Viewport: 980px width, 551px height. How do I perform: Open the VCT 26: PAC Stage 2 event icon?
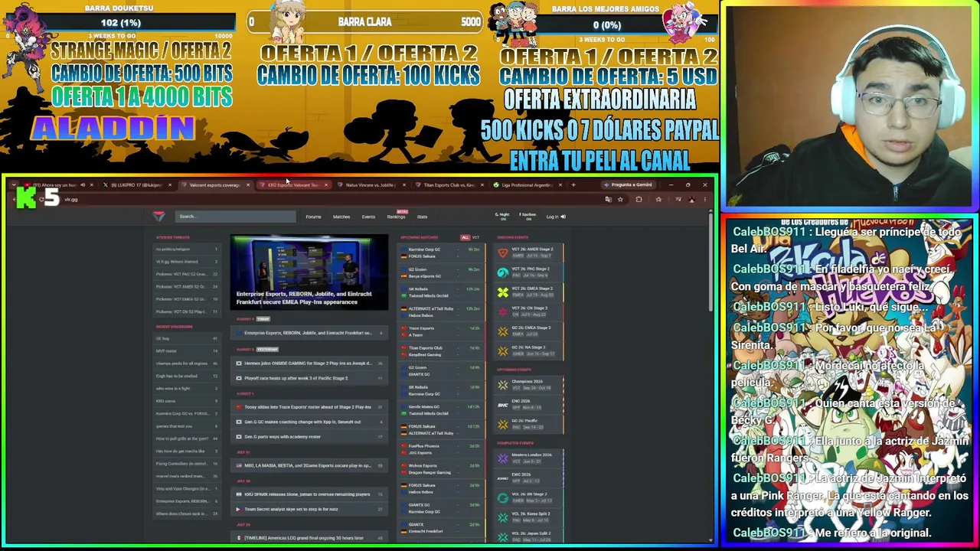click(502, 272)
